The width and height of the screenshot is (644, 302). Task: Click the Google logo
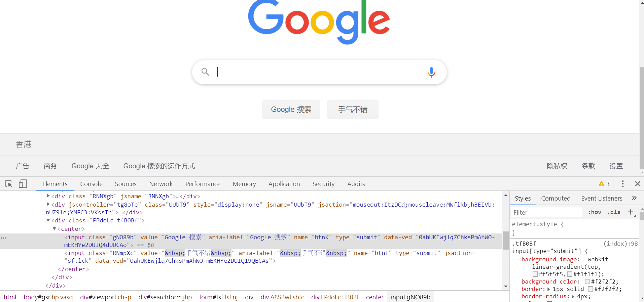tap(319, 22)
